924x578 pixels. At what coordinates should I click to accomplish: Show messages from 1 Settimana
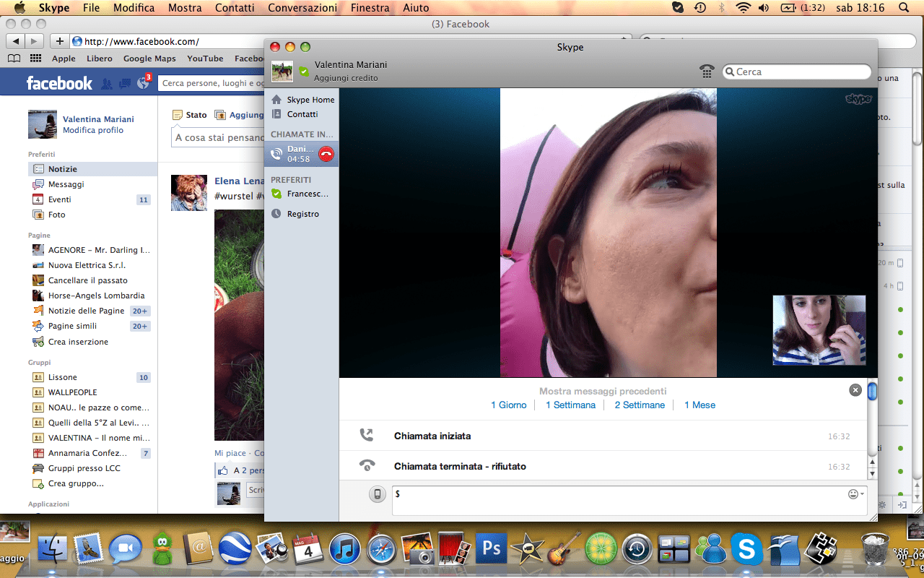(x=570, y=405)
